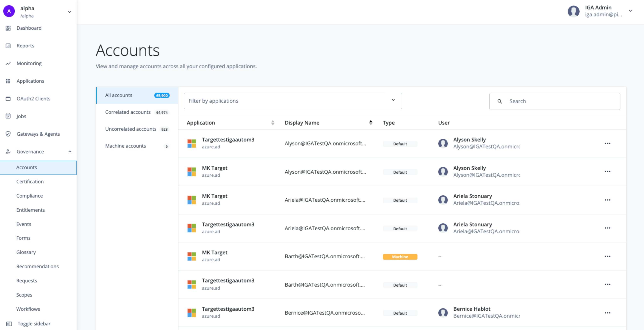Screen dimensions: 644x330
Task: Open the actions menu for Alyson Skelly's account
Action: 607,143
